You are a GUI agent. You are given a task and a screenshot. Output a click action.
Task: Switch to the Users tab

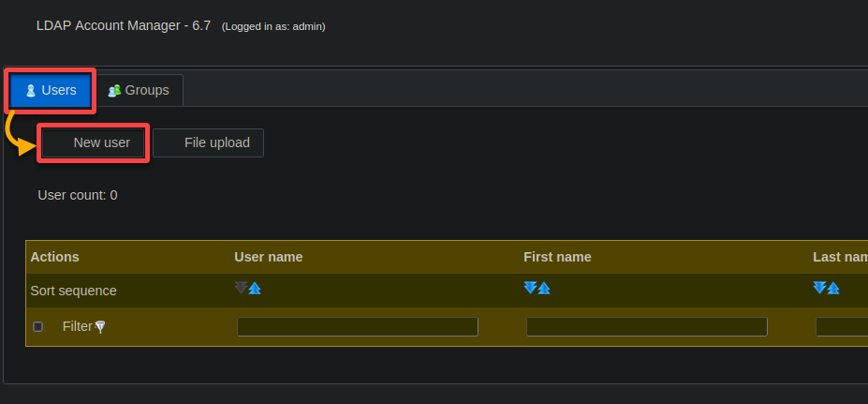(x=51, y=90)
